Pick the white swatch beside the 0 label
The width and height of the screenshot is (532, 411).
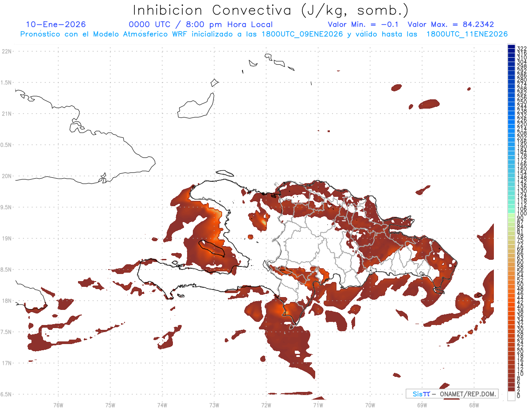click(x=511, y=396)
